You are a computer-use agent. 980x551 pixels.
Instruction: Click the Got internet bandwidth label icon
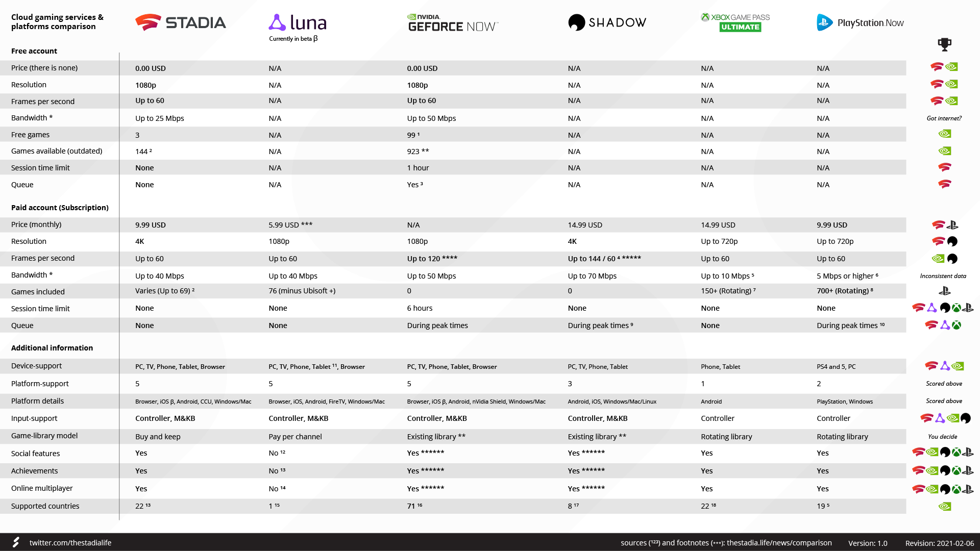943,118
